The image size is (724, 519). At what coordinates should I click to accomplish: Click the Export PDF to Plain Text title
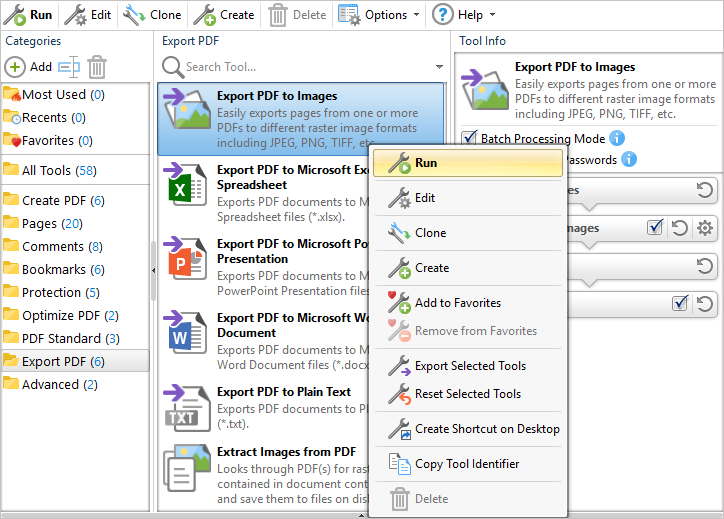click(284, 392)
